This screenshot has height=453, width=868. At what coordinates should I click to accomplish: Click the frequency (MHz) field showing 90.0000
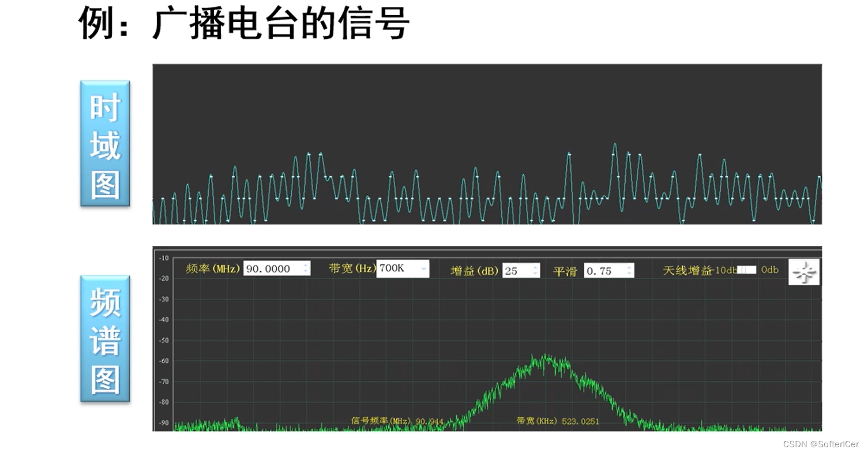click(277, 268)
